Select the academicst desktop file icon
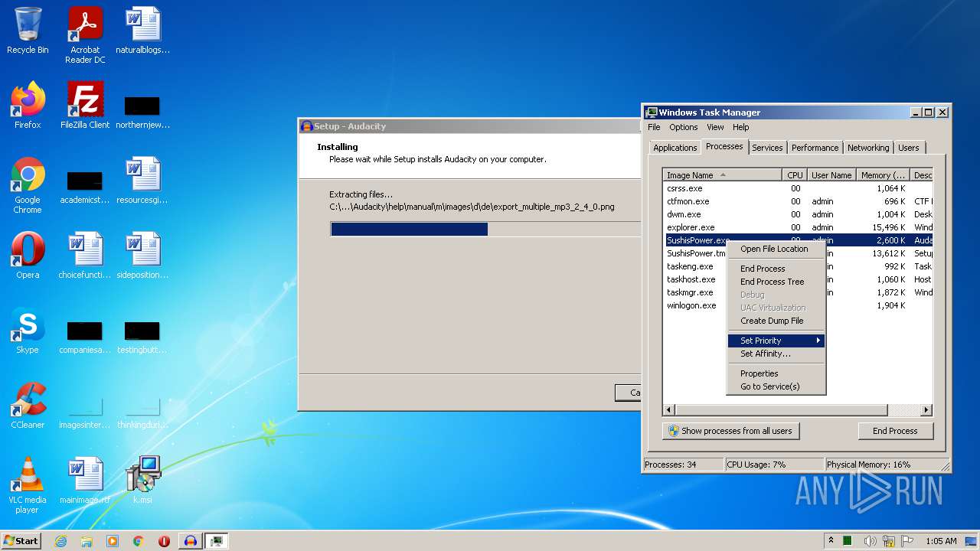 [85, 186]
